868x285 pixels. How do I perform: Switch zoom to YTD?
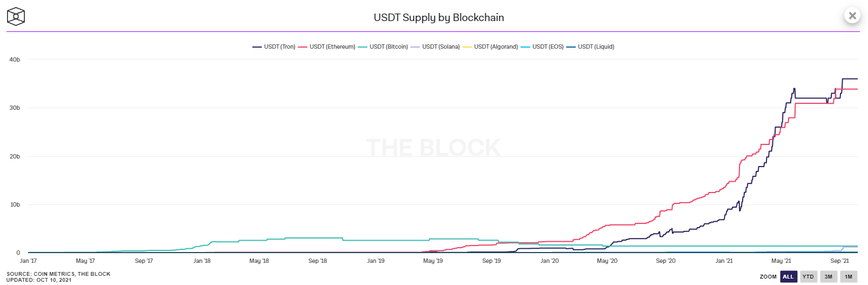808,277
